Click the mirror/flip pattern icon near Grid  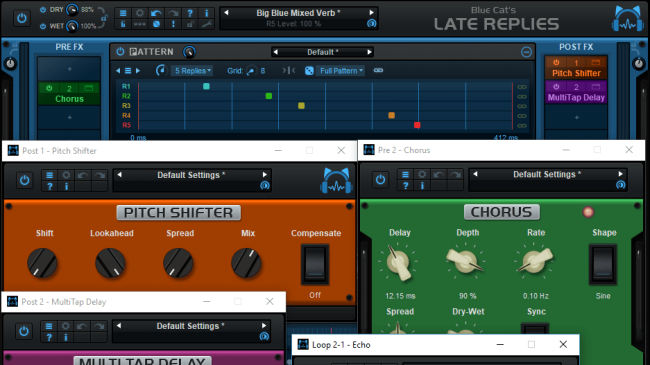pos(289,71)
